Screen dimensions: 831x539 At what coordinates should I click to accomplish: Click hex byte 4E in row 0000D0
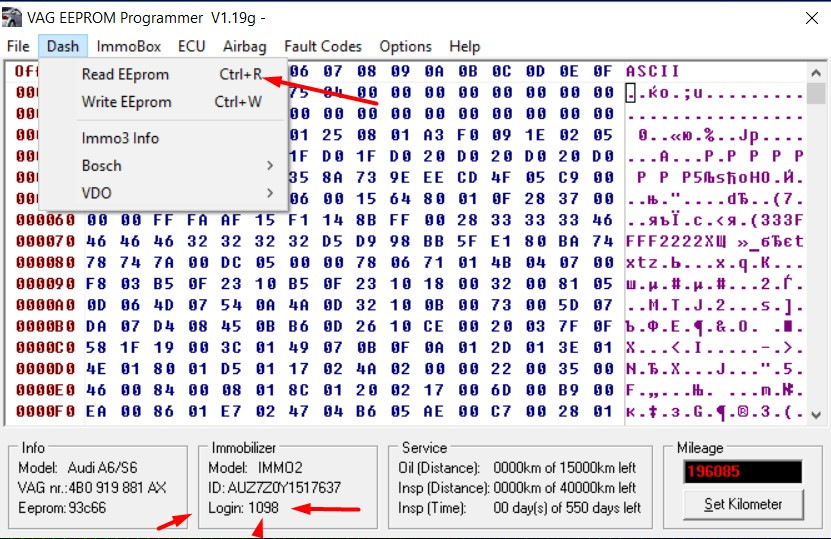pyautogui.click(x=96, y=369)
